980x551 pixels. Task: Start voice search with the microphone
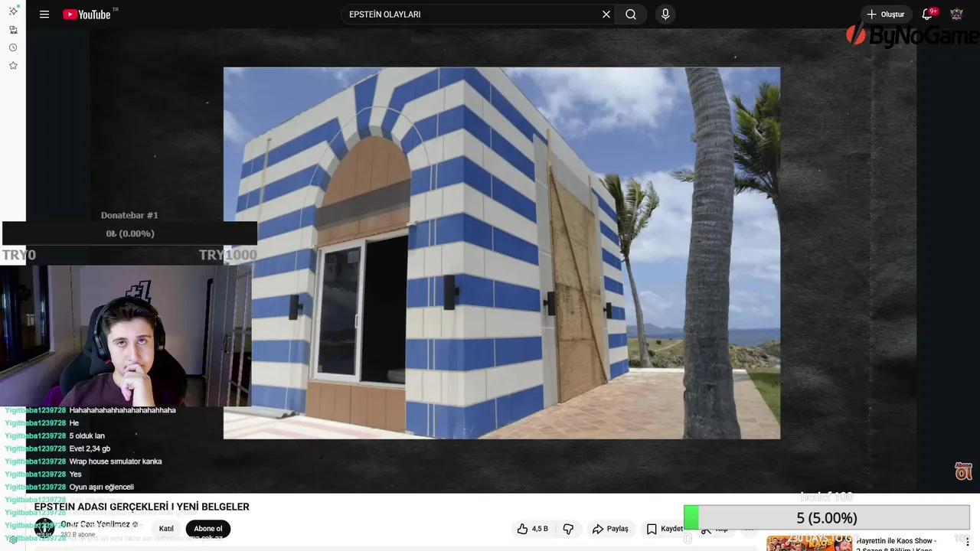[665, 15]
